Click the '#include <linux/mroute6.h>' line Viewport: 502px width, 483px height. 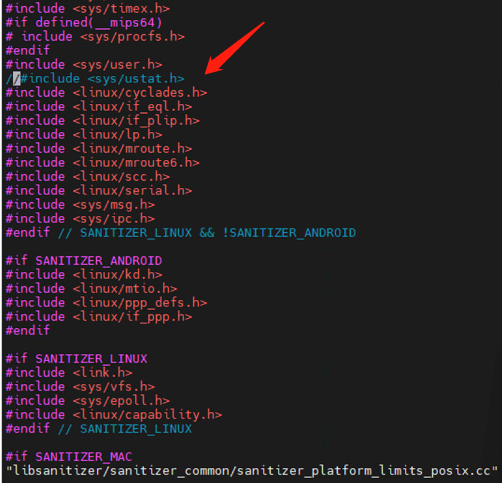point(103,163)
